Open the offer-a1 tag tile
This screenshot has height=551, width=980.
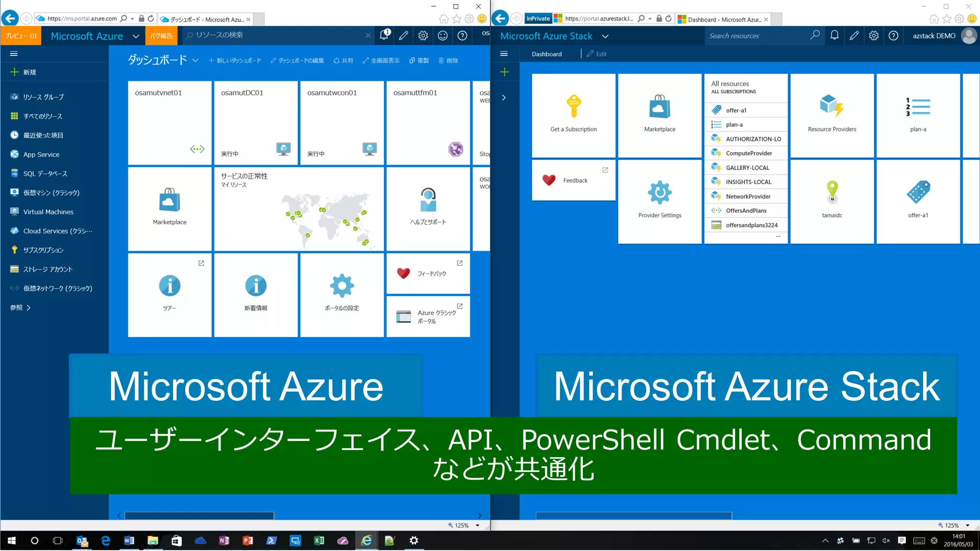coord(918,201)
